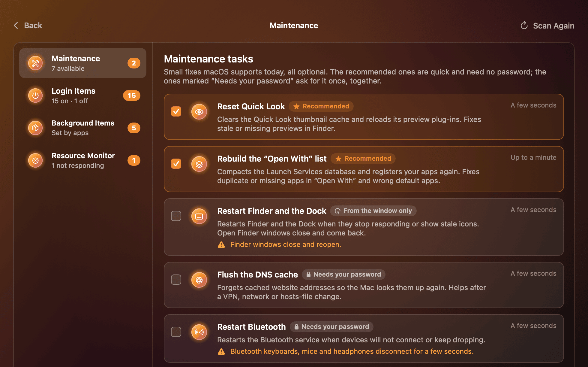Select Resource Monitor in sidebar
This screenshot has width=588, height=367.
point(83,160)
